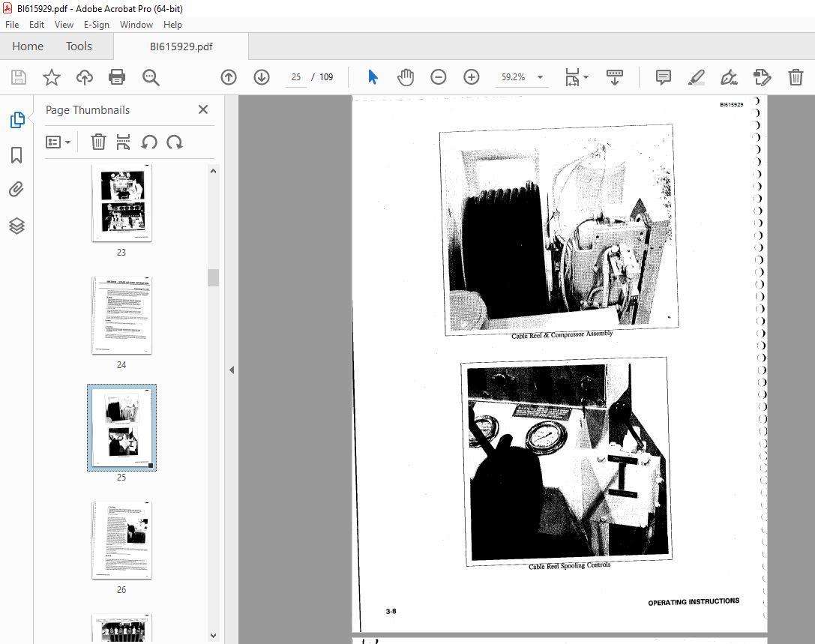This screenshot has height=644, width=815.
Task: Open the E-Sign menu
Action: [97, 25]
